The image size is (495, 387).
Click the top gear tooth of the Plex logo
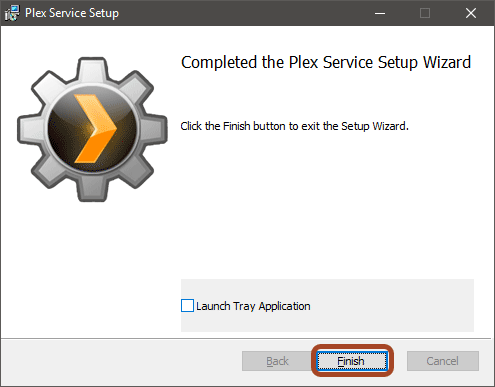coord(92,68)
